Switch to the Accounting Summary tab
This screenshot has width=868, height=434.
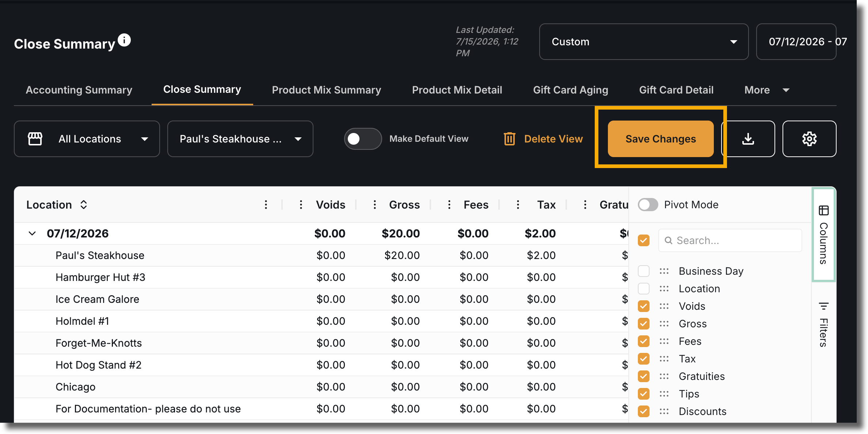[x=79, y=90]
